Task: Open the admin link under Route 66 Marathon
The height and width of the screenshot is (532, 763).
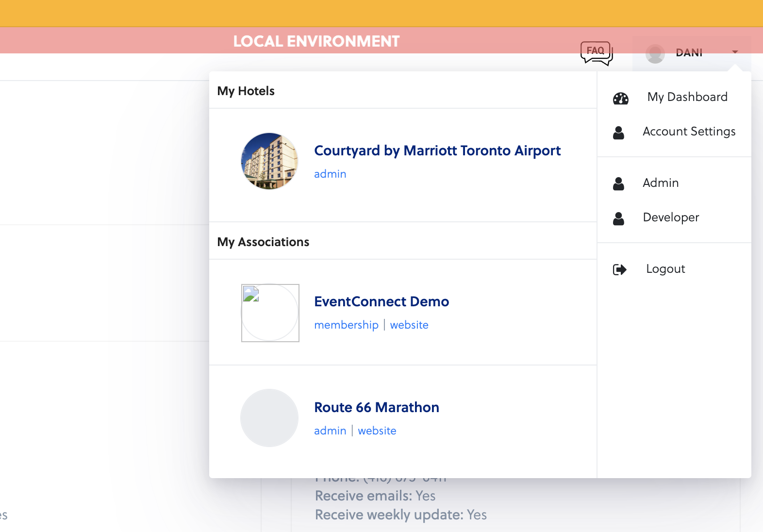Action: click(330, 431)
